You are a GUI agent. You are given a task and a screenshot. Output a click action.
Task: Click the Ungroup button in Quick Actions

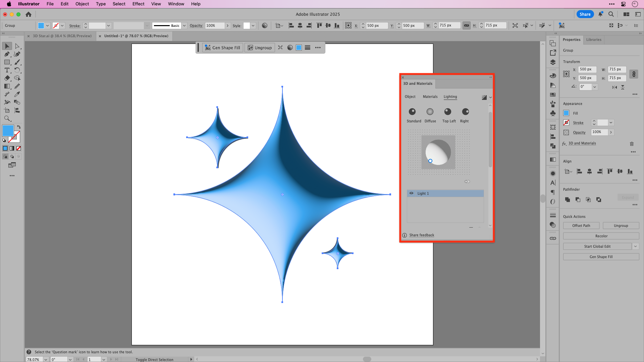pos(621,225)
